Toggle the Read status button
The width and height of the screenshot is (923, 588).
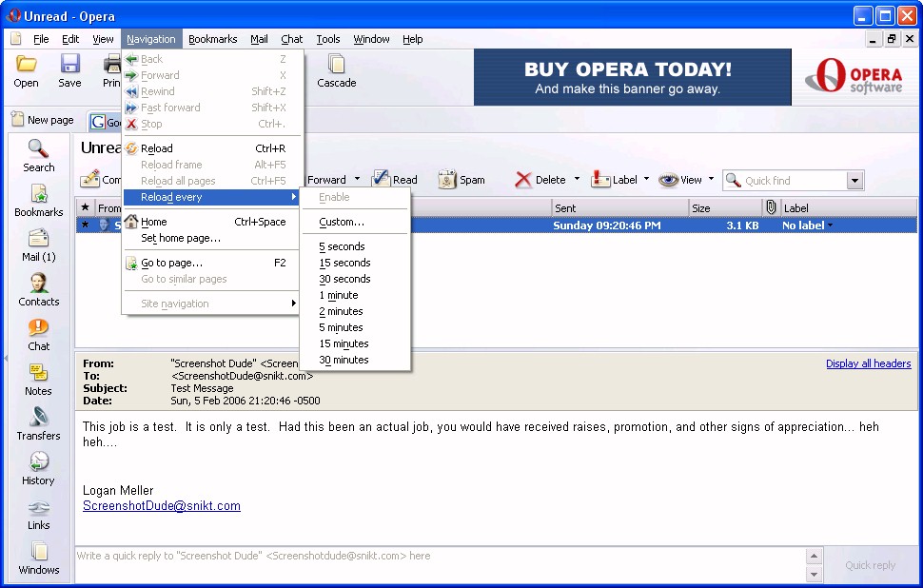[394, 180]
